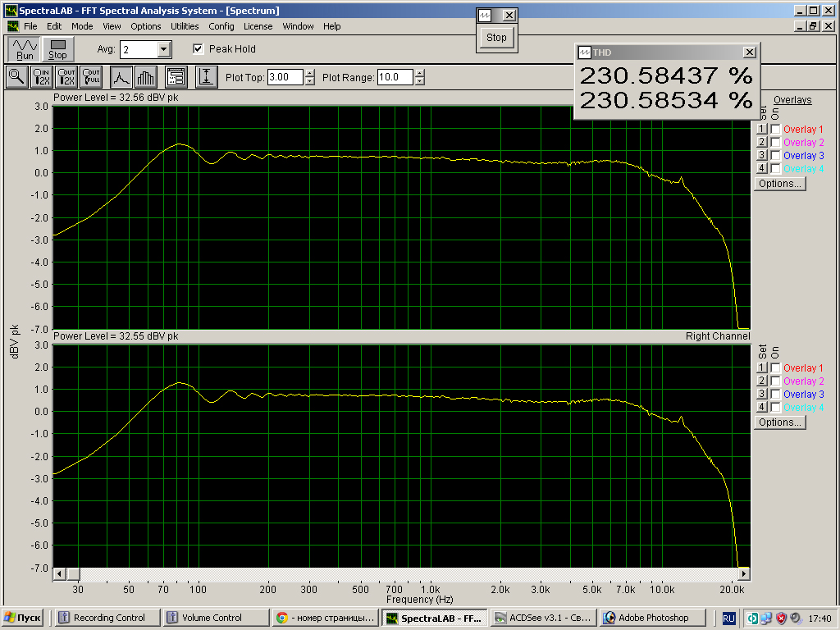Open Volume Control from the taskbar

(216, 618)
